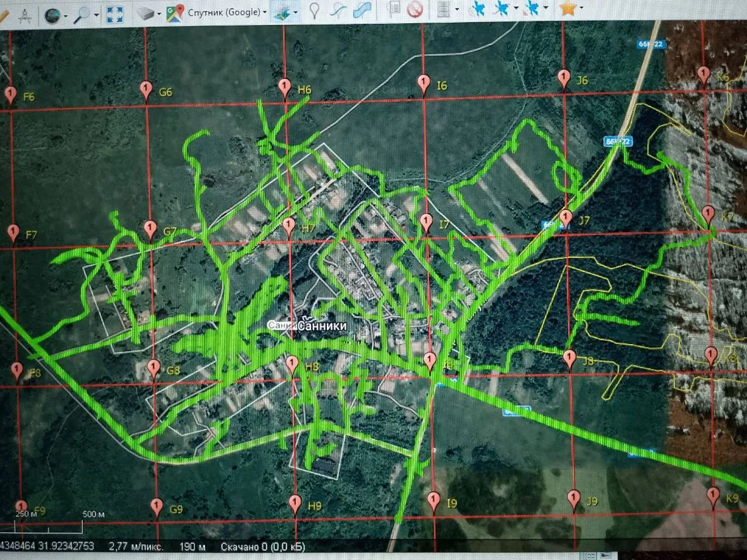Viewport: 747px width, 560px height.
Task: Click the globe selection tool icon
Action: 53,15
